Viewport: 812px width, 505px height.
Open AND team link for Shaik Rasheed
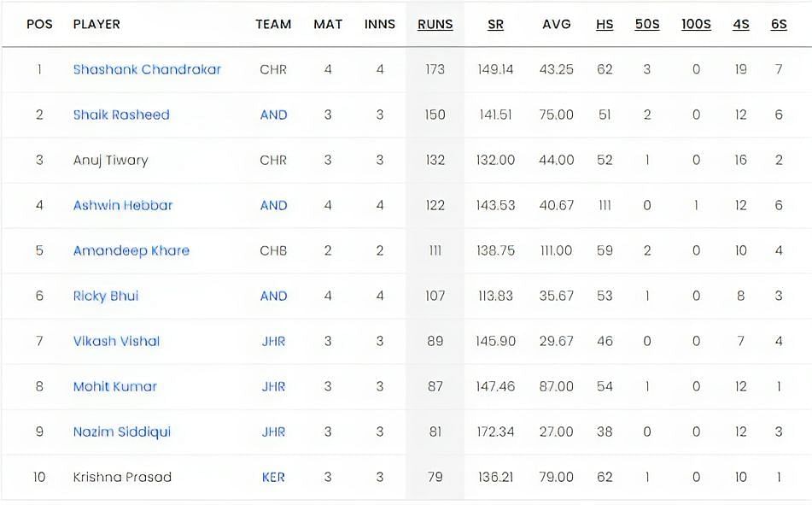click(x=273, y=115)
